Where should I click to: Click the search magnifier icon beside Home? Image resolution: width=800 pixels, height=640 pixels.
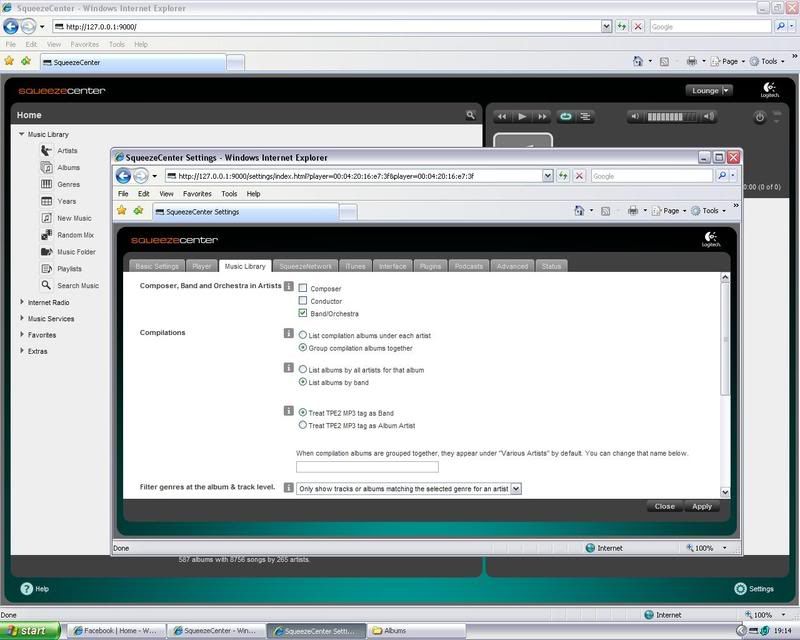[x=470, y=115]
